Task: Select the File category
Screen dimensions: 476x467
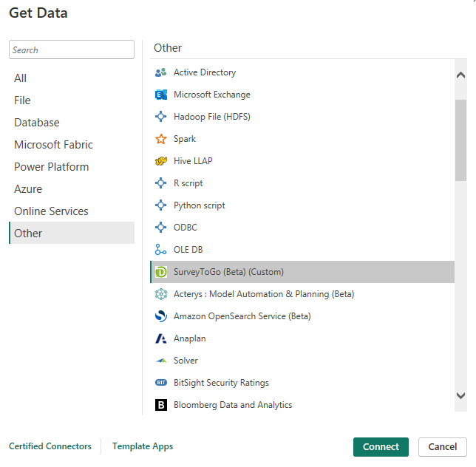Action: pyautogui.click(x=72, y=100)
